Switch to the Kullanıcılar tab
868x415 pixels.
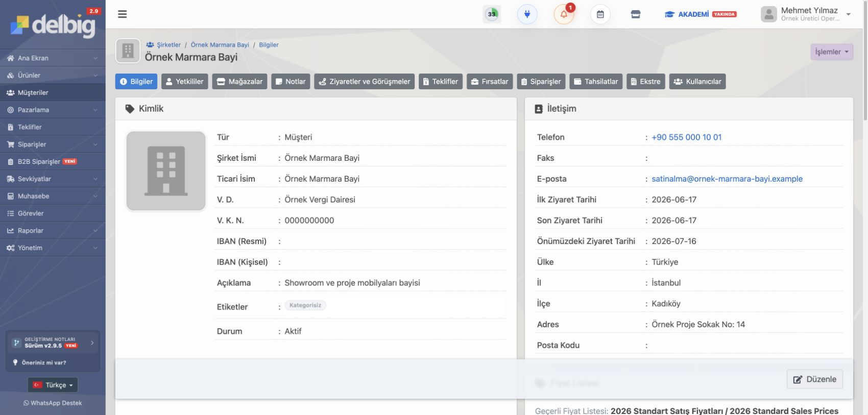pyautogui.click(x=697, y=81)
